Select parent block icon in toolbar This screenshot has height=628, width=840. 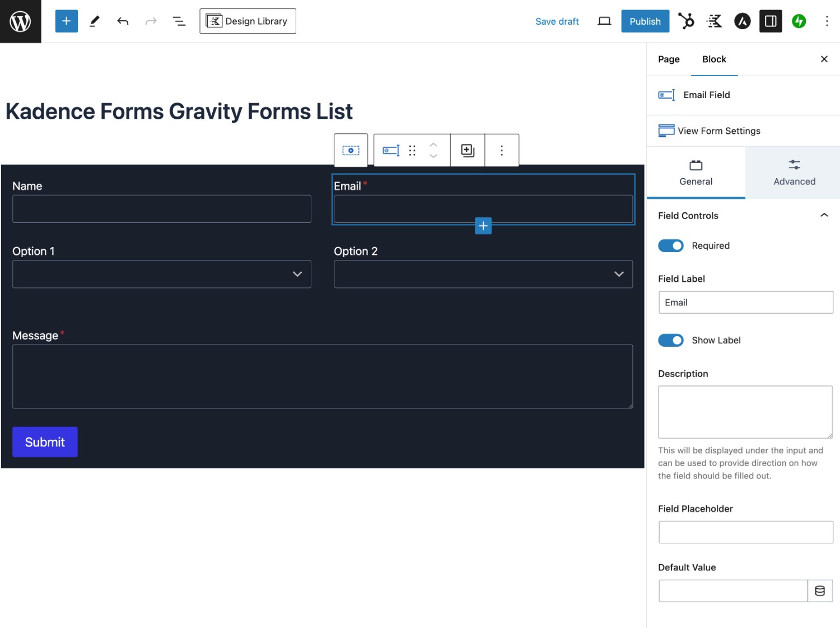(351, 150)
